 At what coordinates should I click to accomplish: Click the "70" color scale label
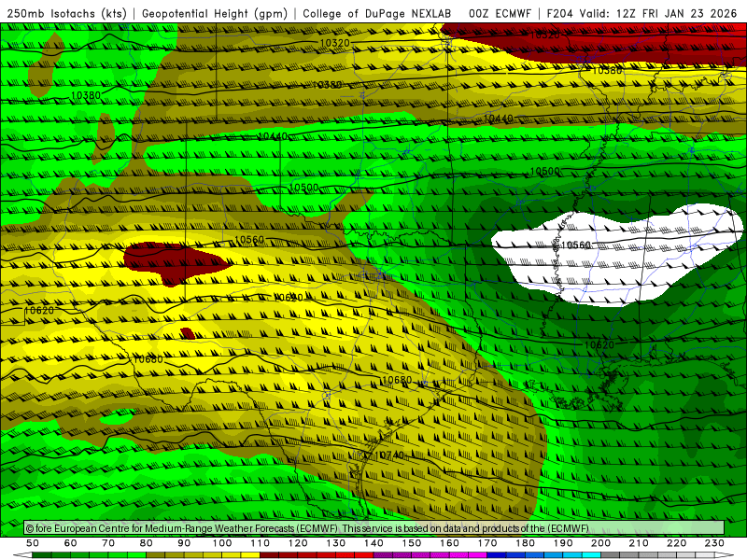point(108,543)
